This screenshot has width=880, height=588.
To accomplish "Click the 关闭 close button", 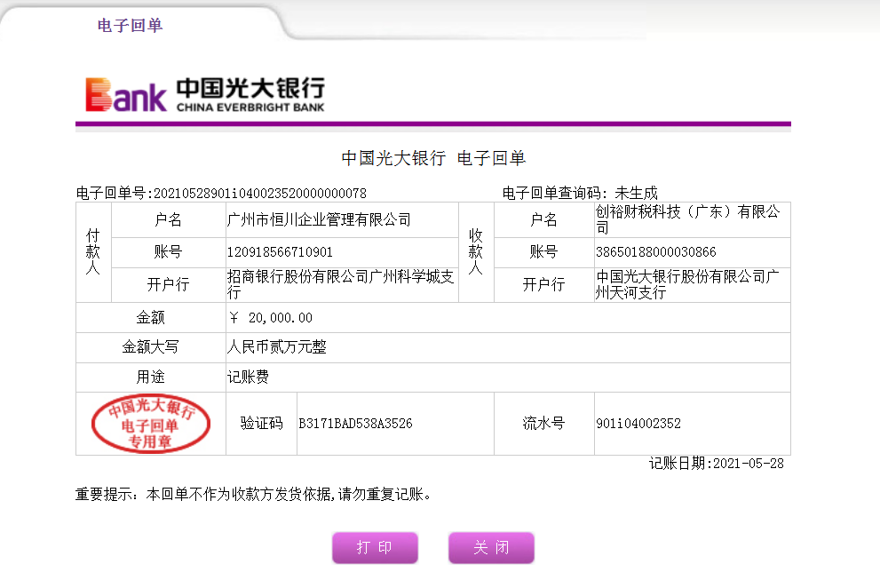I will tap(491, 547).
